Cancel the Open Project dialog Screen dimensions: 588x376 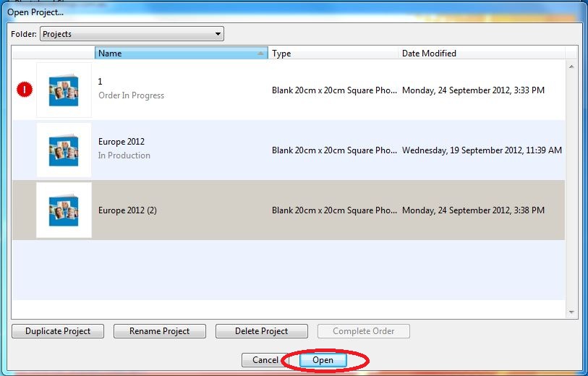[x=265, y=360]
